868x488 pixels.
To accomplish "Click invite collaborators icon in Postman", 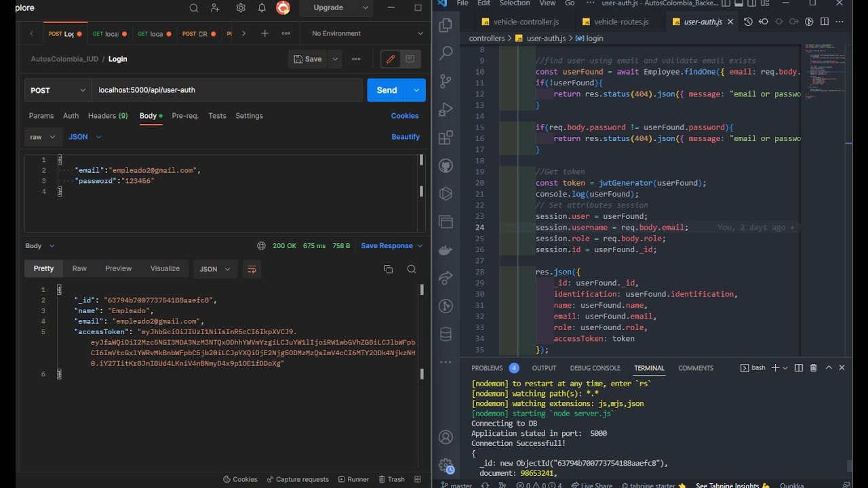I will point(215,8).
